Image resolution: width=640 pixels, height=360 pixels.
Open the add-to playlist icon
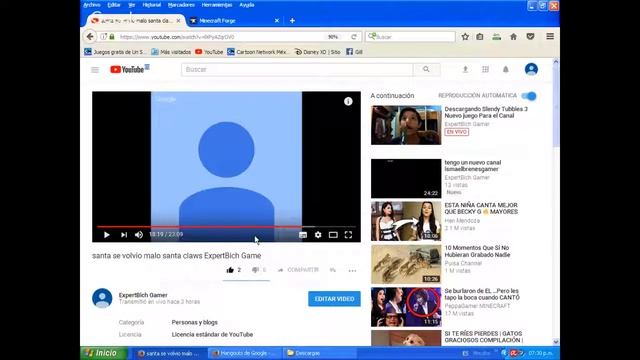(x=333, y=270)
